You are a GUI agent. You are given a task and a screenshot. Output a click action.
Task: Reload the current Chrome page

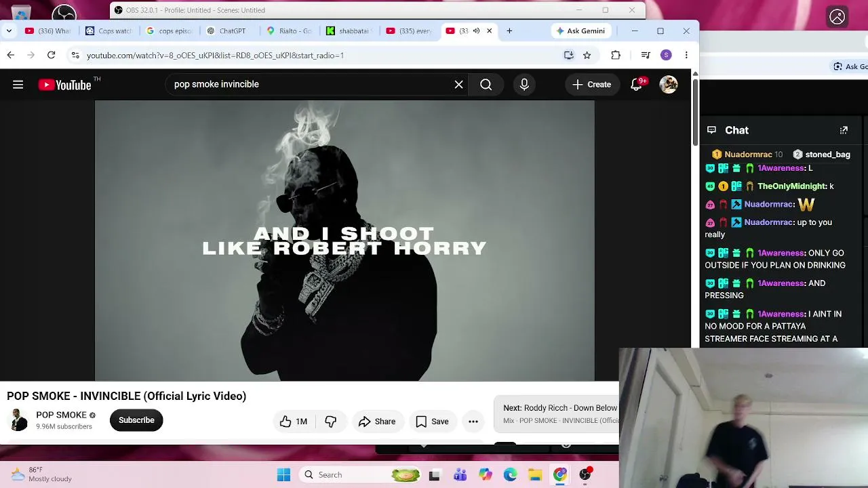click(51, 56)
